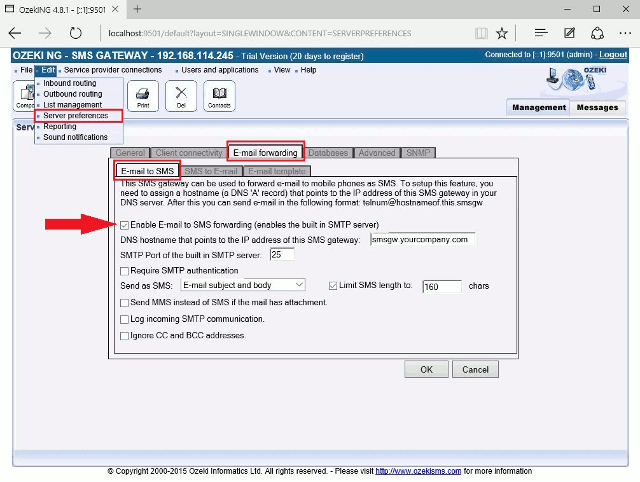
Task: Switch to Client connectivity tab
Action: click(x=189, y=153)
